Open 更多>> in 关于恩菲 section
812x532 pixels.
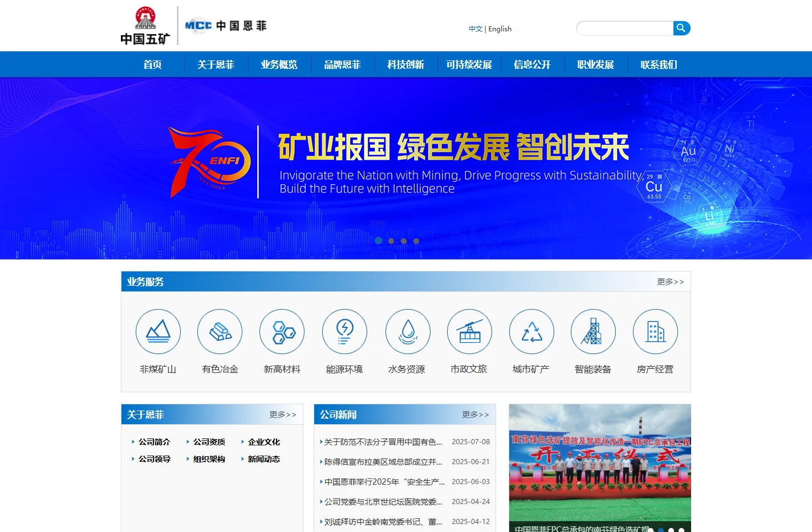point(283,415)
